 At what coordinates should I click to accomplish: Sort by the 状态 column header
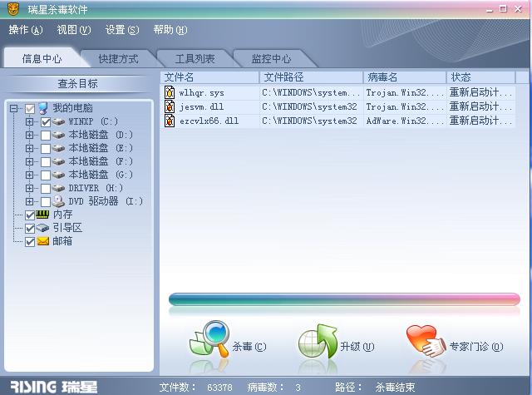click(480, 77)
